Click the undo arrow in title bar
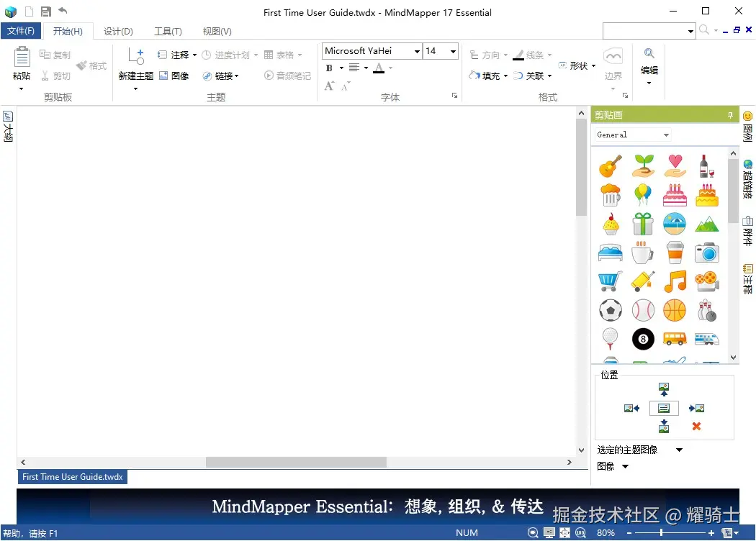This screenshot has height=541, width=756. (63, 11)
